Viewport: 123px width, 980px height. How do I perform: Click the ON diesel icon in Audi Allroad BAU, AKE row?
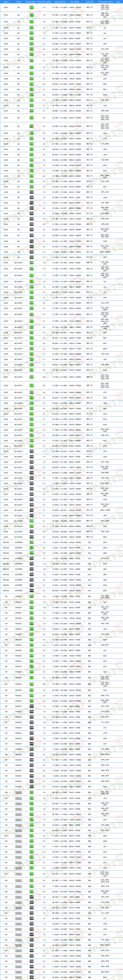tap(31, 531)
